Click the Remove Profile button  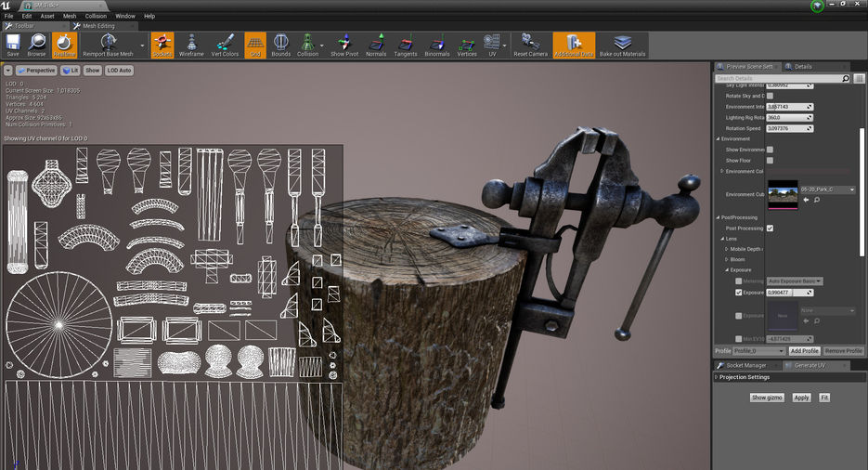[844, 351]
